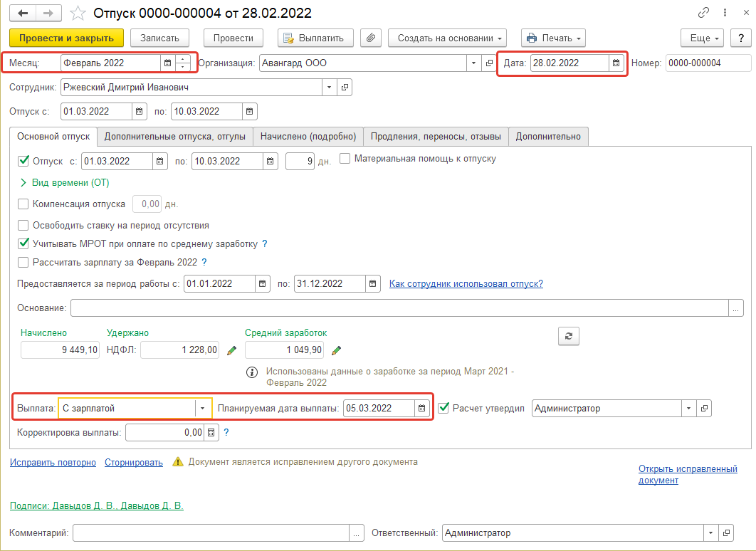Open calendar for the Месяц field
Viewport: 756px width, 551px height.
(x=167, y=63)
